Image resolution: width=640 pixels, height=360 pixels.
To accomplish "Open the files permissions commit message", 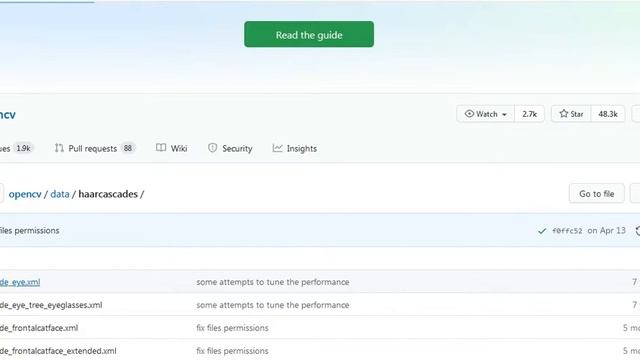I will click(29, 230).
